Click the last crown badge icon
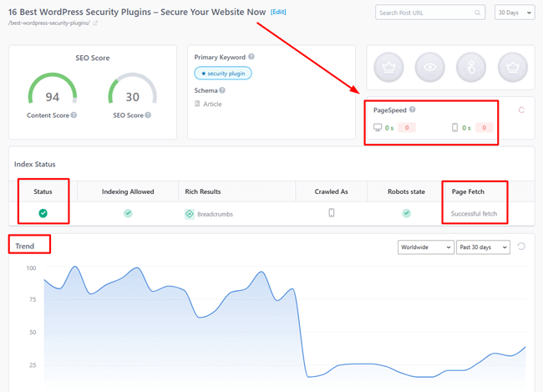 click(x=510, y=66)
